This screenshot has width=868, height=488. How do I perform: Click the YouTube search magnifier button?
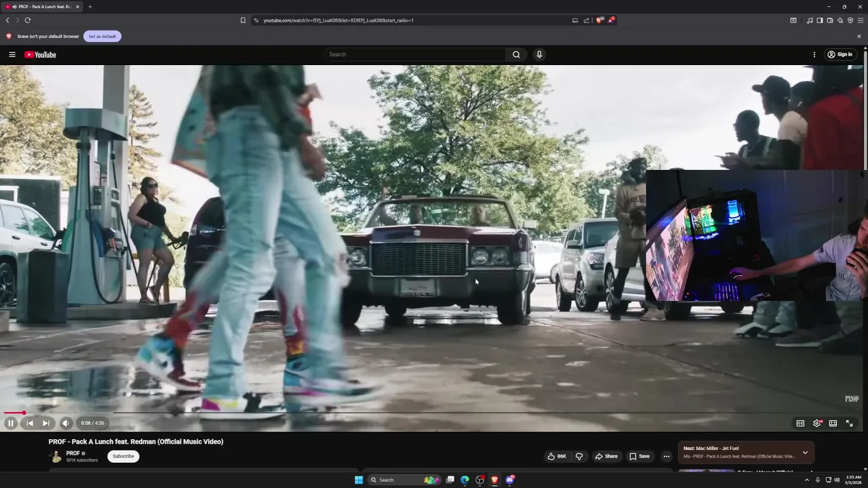[516, 54]
